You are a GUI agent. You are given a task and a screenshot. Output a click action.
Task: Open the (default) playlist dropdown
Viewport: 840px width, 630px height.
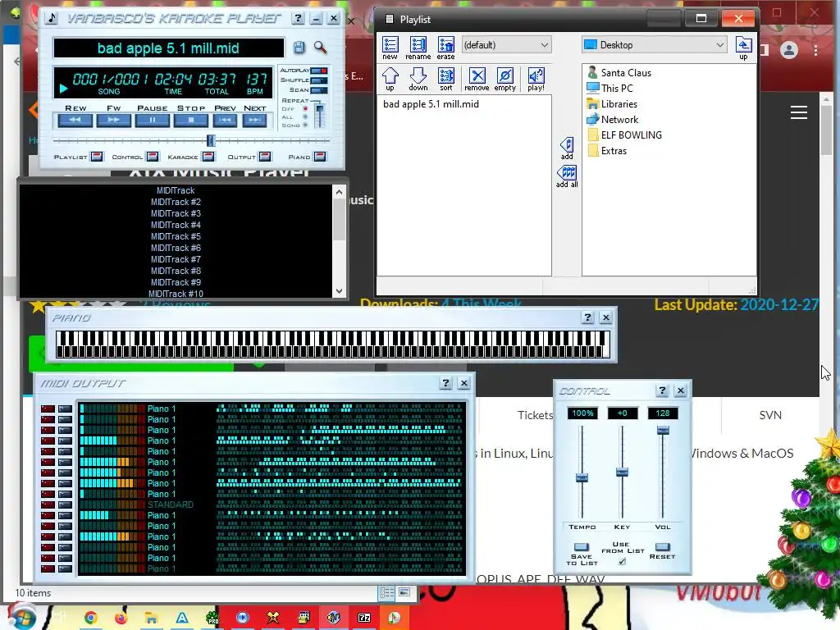[506, 45]
